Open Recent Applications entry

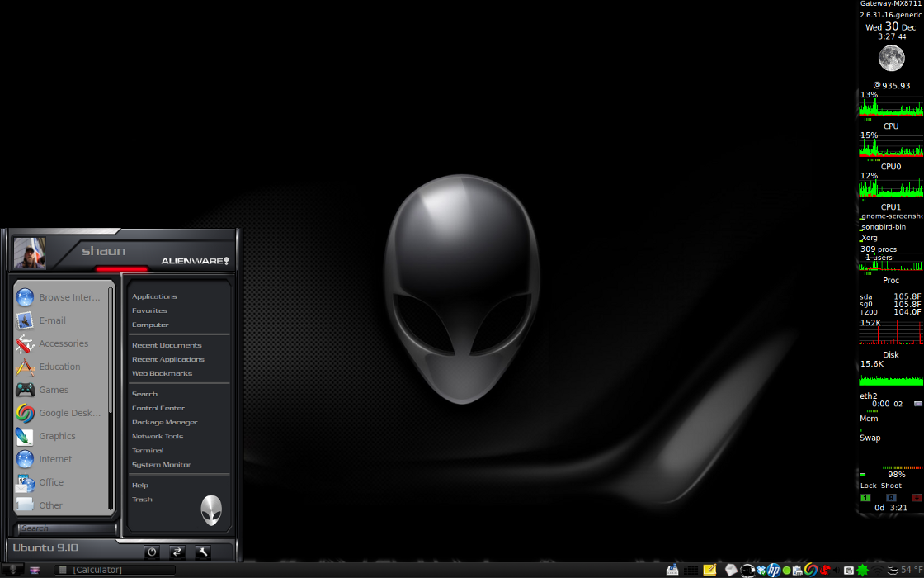pyautogui.click(x=168, y=360)
